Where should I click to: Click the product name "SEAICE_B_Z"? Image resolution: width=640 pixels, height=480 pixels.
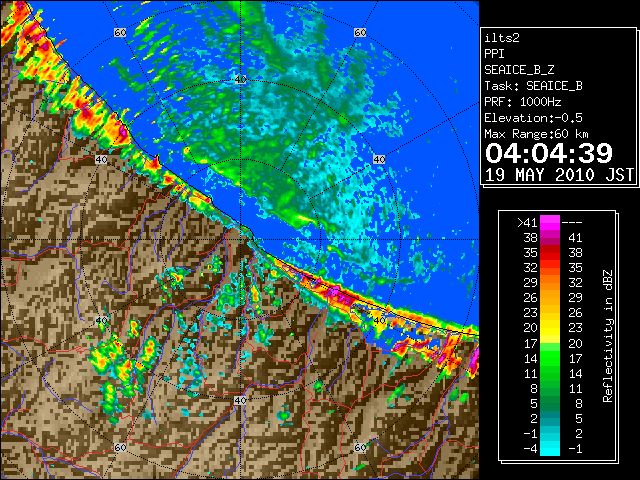(519, 70)
